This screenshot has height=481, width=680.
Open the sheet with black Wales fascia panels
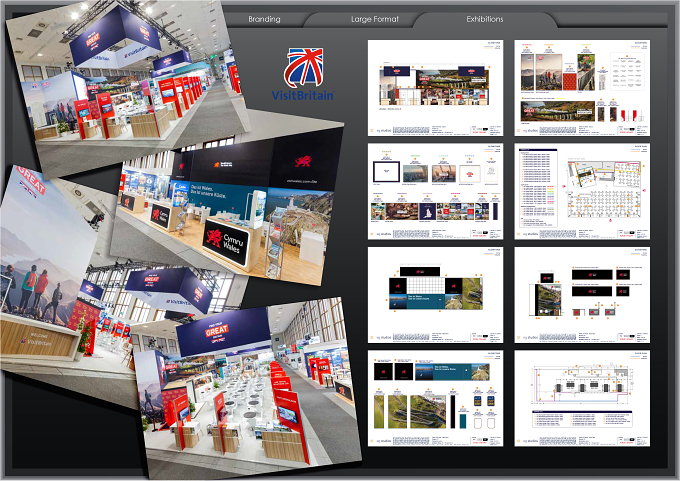[582, 295]
